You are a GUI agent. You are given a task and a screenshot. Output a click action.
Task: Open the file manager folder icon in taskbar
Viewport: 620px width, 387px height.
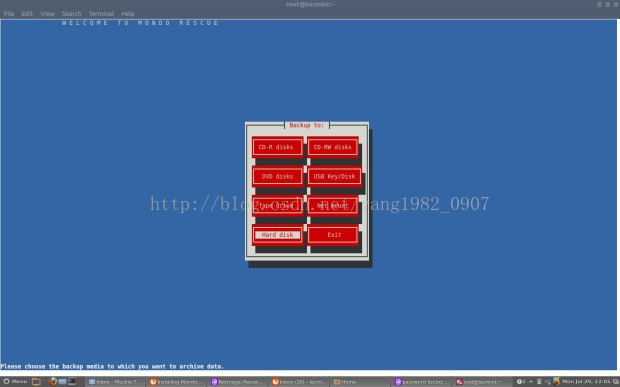[x=36, y=381]
